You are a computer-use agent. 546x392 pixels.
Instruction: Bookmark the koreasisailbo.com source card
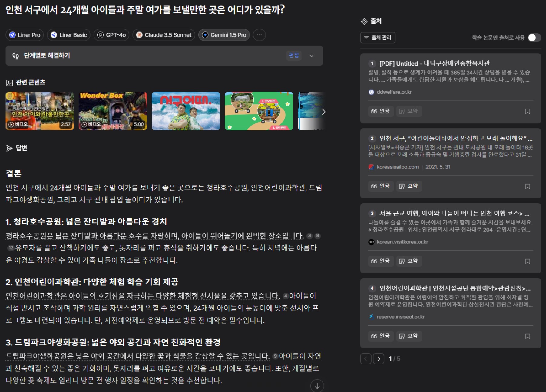coord(528,186)
